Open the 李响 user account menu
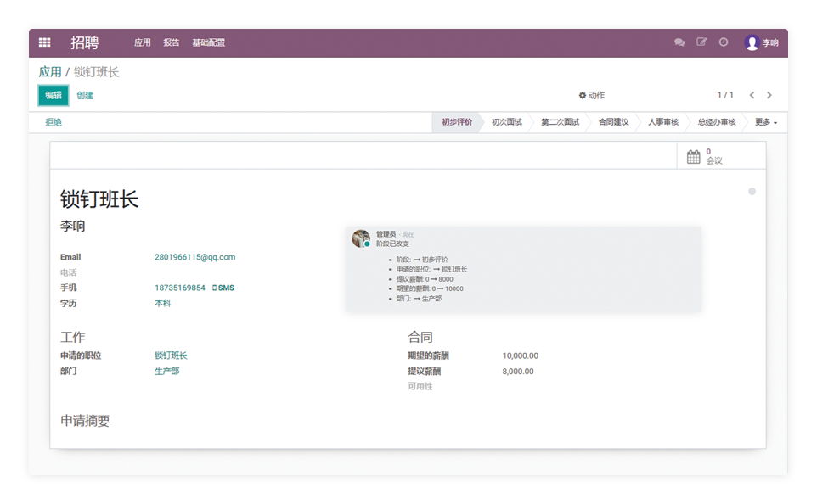Screen dimensions: 817x504 [x=762, y=42]
